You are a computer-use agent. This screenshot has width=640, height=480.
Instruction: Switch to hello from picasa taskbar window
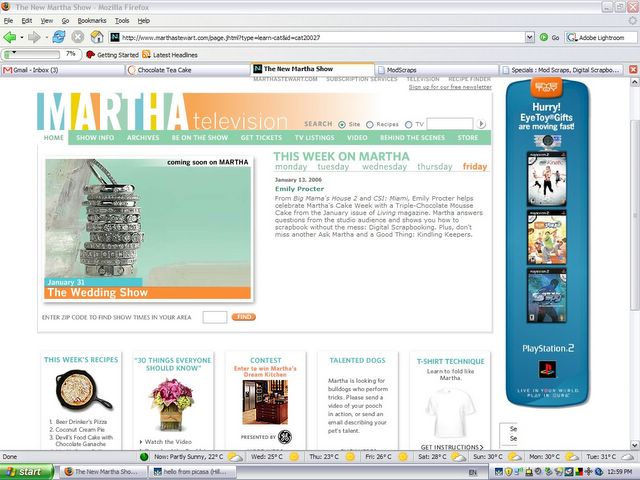(192, 472)
